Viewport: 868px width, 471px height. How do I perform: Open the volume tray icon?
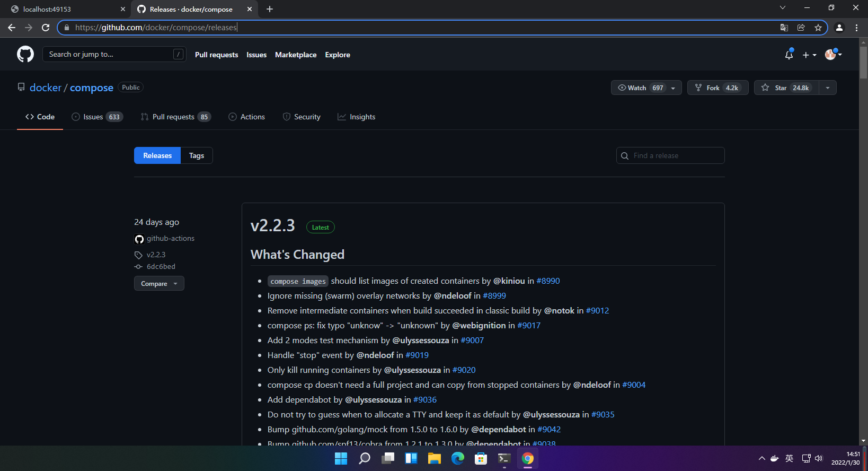click(819, 458)
